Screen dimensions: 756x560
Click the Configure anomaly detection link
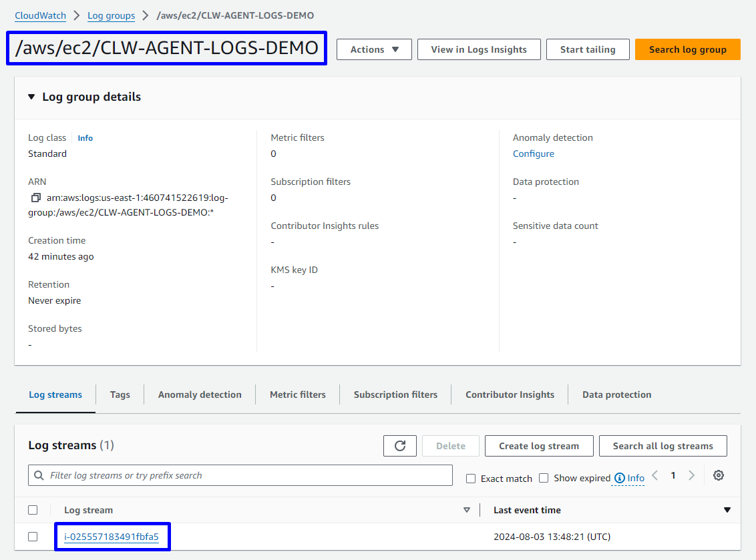(x=533, y=154)
